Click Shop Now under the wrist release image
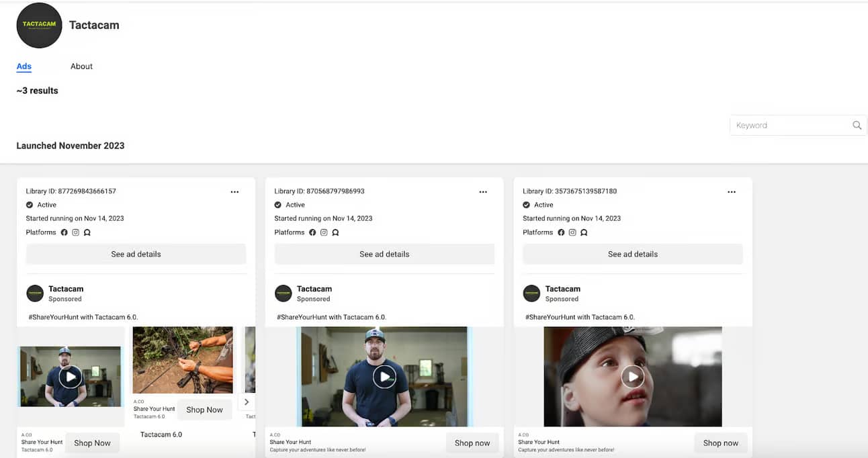 click(205, 410)
